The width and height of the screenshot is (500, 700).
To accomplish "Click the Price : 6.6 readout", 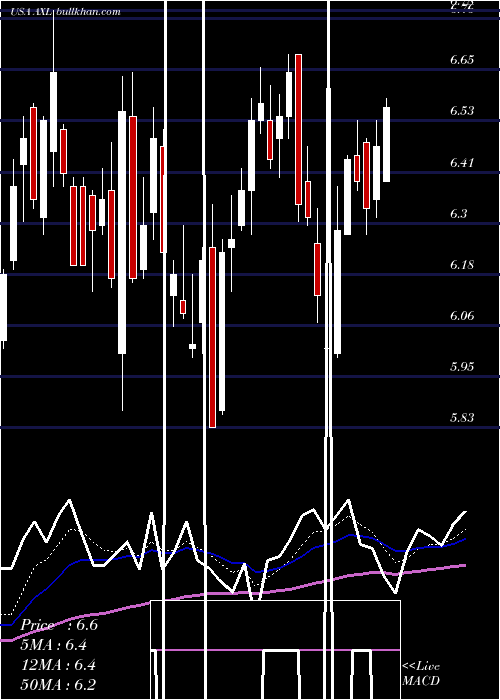I will (59, 625).
